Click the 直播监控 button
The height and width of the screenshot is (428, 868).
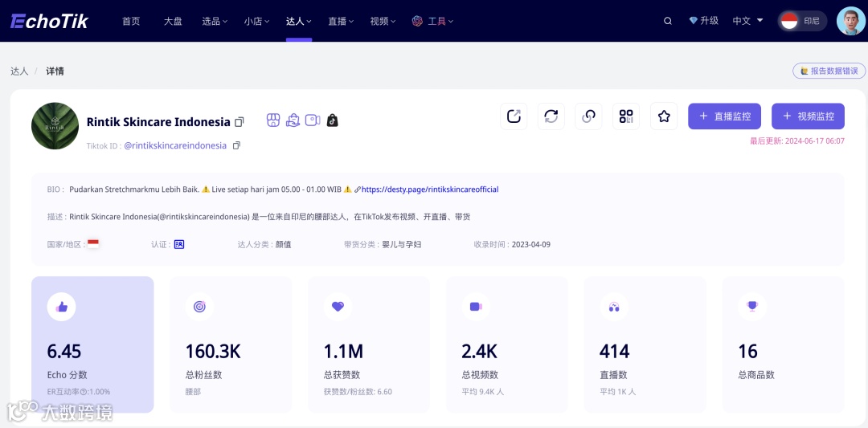725,116
